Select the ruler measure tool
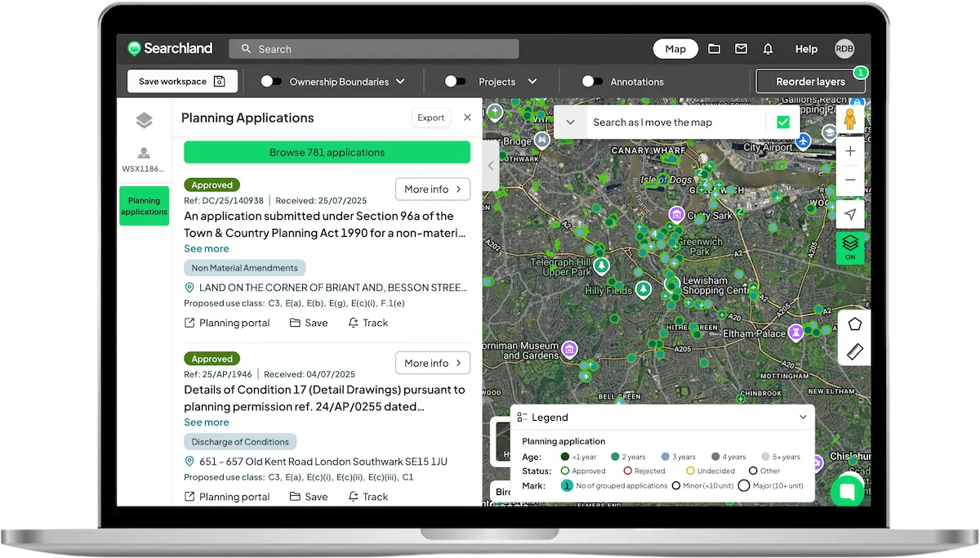Image resolution: width=980 pixels, height=558 pixels. (x=855, y=352)
